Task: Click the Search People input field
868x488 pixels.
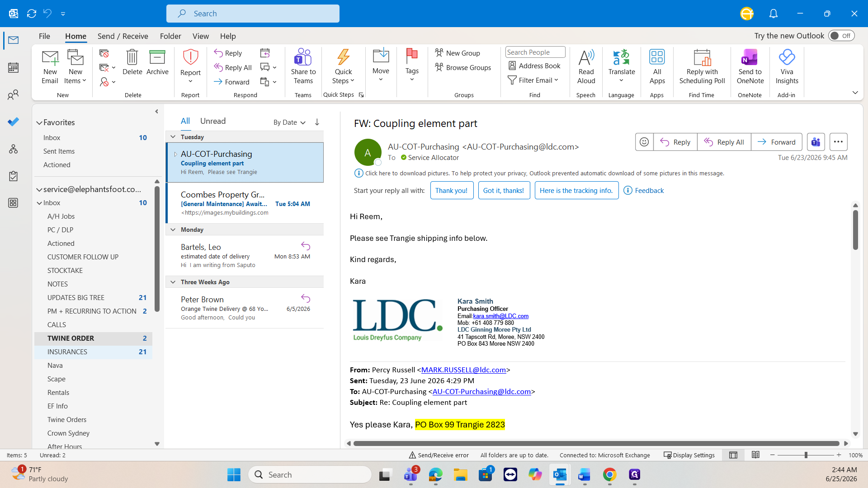Action: click(535, 52)
